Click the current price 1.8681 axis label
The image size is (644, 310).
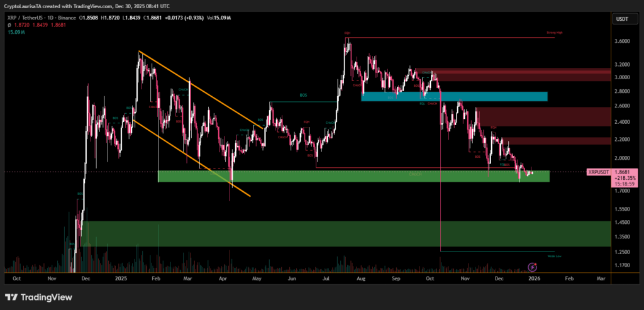621,172
